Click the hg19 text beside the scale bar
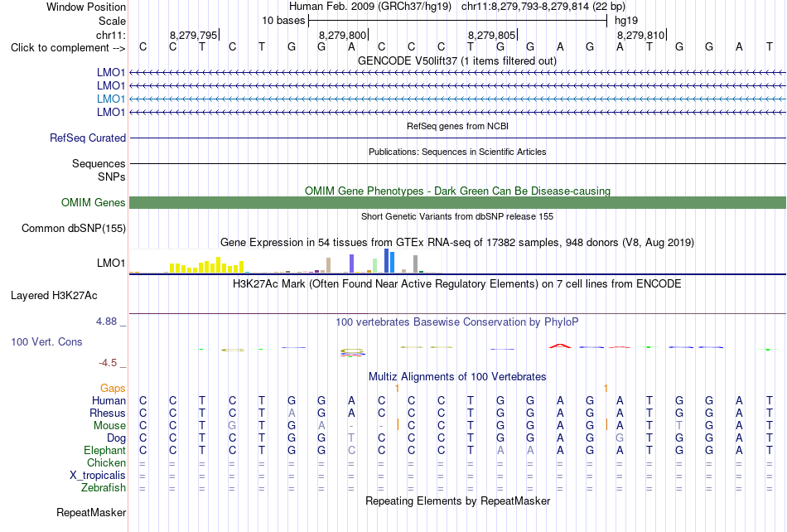This screenshot has height=532, width=787. tap(626, 21)
